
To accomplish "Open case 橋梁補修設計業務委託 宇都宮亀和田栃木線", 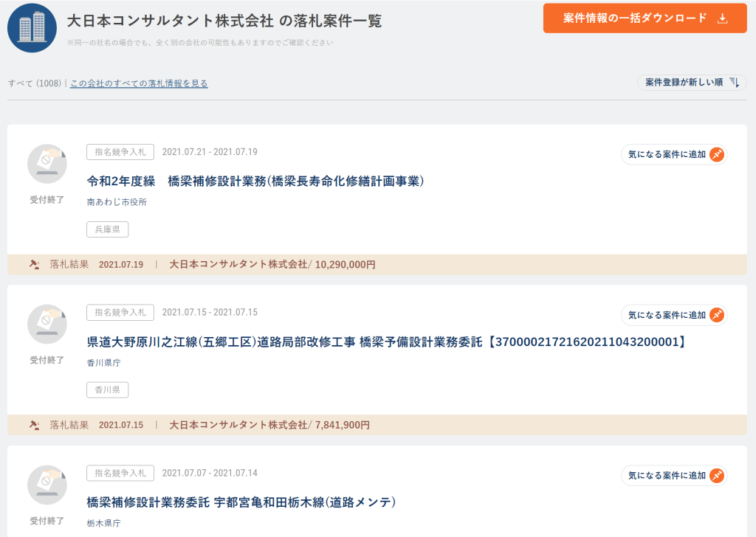I will pyautogui.click(x=241, y=502).
